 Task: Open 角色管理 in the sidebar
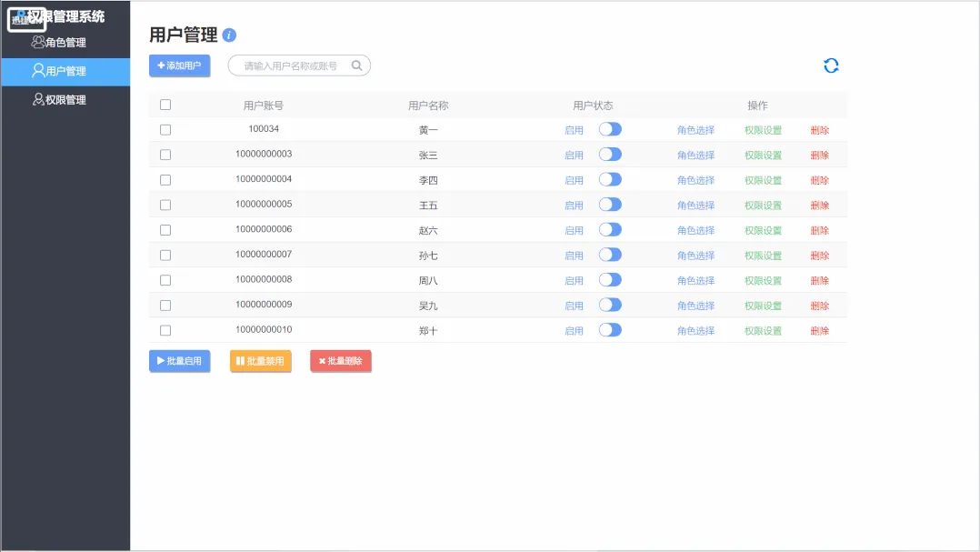point(65,43)
